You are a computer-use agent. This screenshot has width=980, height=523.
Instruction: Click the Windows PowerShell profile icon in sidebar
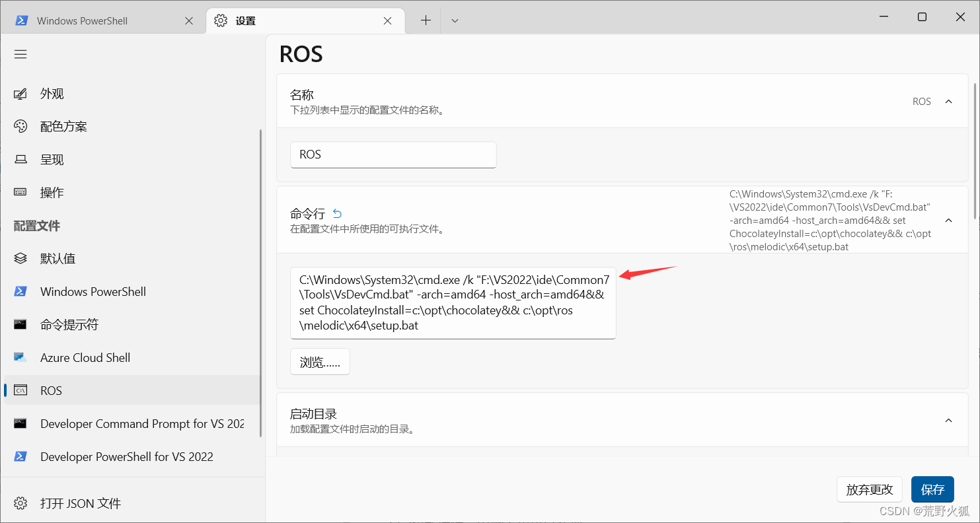(x=20, y=291)
